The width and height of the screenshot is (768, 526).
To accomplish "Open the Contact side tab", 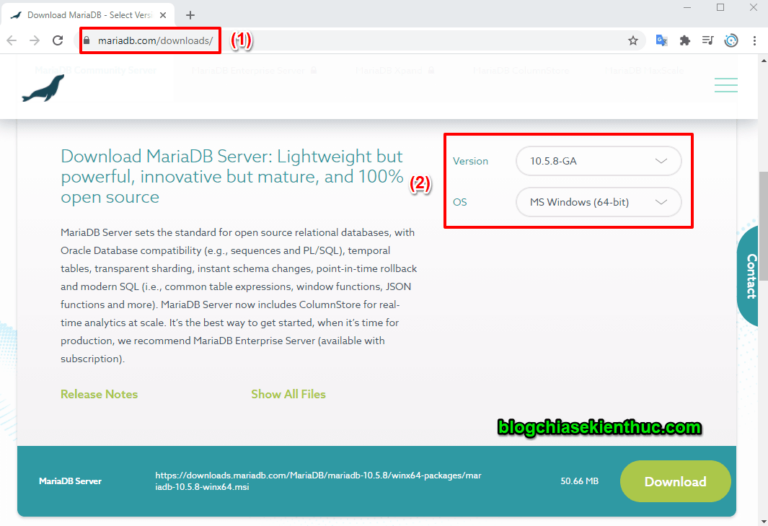I will click(x=751, y=276).
